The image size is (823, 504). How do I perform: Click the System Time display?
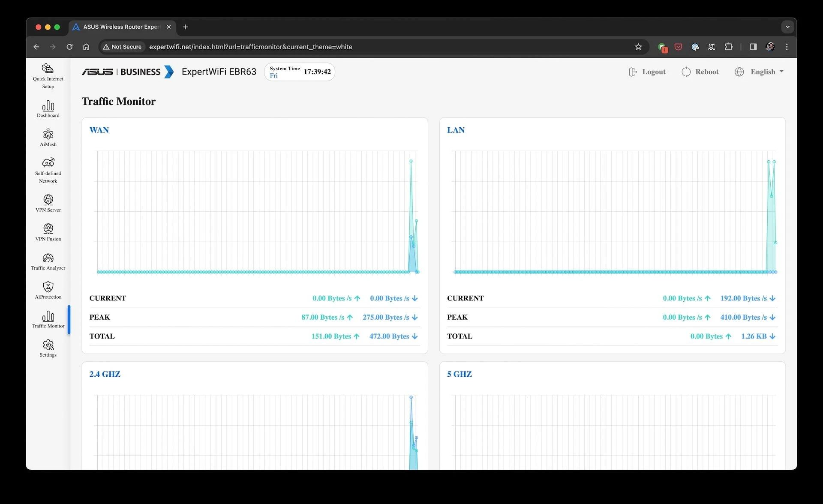coord(300,72)
